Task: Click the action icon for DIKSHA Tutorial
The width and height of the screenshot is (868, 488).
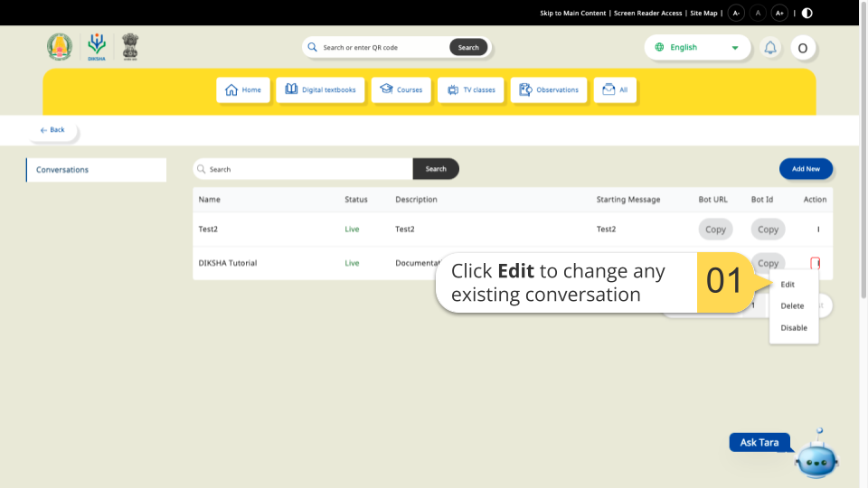Action: 815,263
